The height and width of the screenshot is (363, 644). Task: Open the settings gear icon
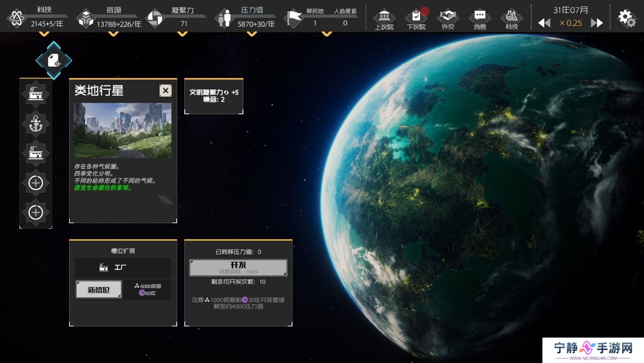627,18
